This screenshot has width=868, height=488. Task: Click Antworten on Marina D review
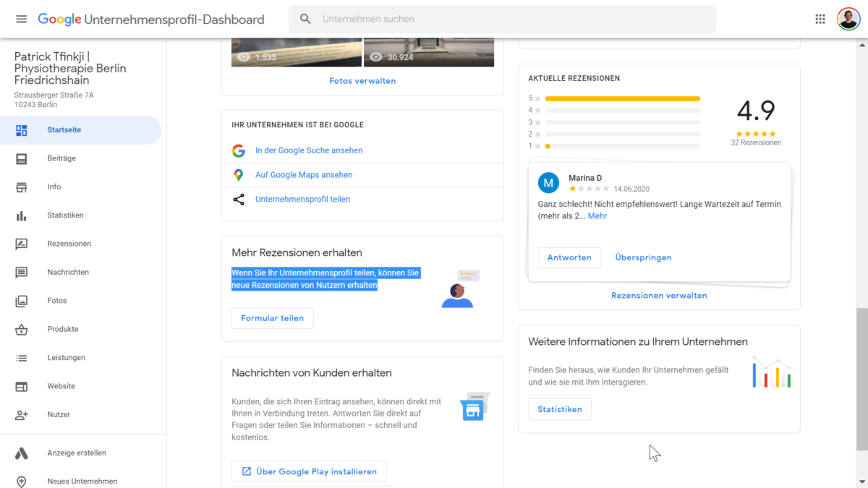click(x=569, y=257)
